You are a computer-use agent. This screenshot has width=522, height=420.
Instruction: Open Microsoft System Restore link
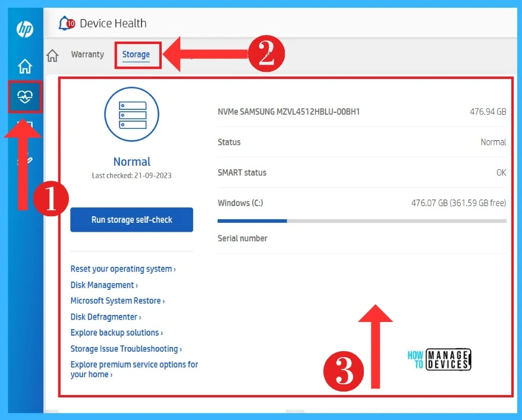[118, 301]
